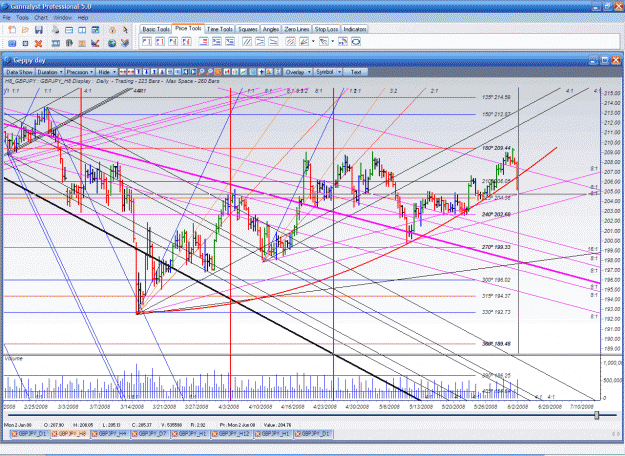625x456 pixels.
Task: Open the Duration dropdown
Action: point(50,72)
